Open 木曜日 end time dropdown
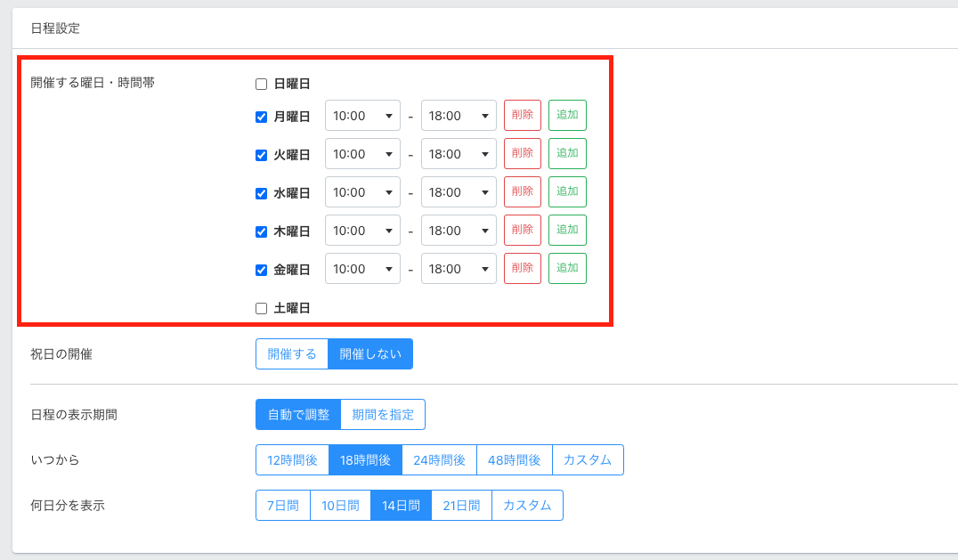The width and height of the screenshot is (958, 560). 459,231
